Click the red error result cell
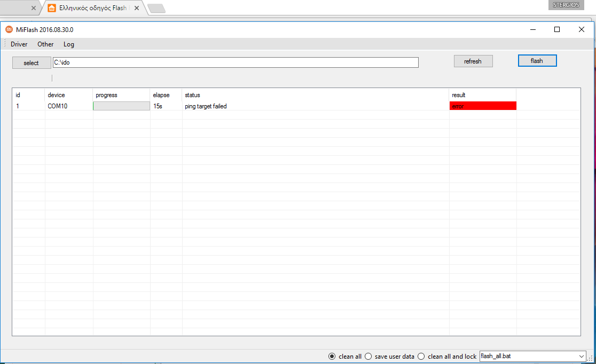Screen dimensions: 596x364 tap(483, 106)
